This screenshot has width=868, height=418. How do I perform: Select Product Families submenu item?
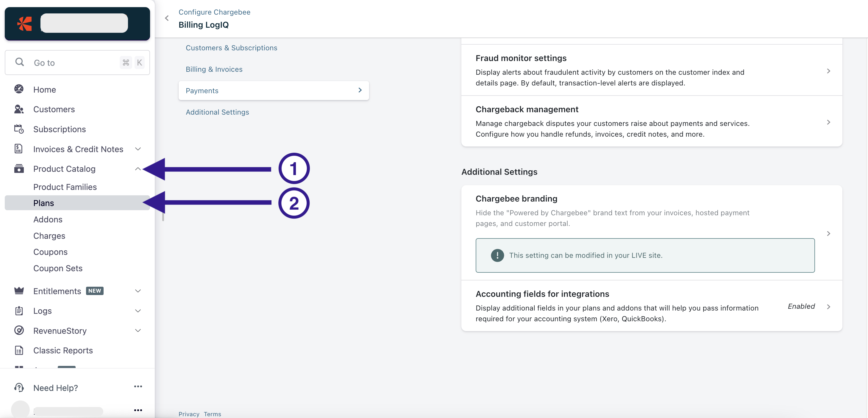click(x=65, y=187)
